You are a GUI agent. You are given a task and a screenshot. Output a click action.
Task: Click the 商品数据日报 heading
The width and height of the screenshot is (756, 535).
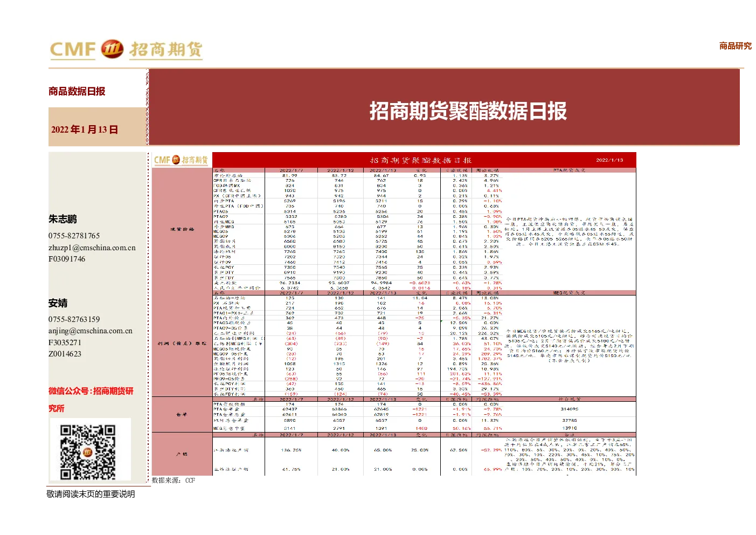(77, 91)
